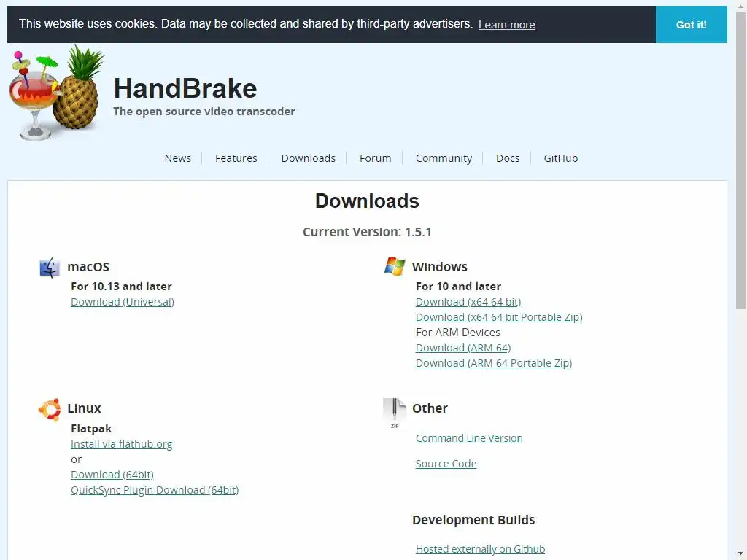Click the For ARM Devices text

click(x=458, y=332)
